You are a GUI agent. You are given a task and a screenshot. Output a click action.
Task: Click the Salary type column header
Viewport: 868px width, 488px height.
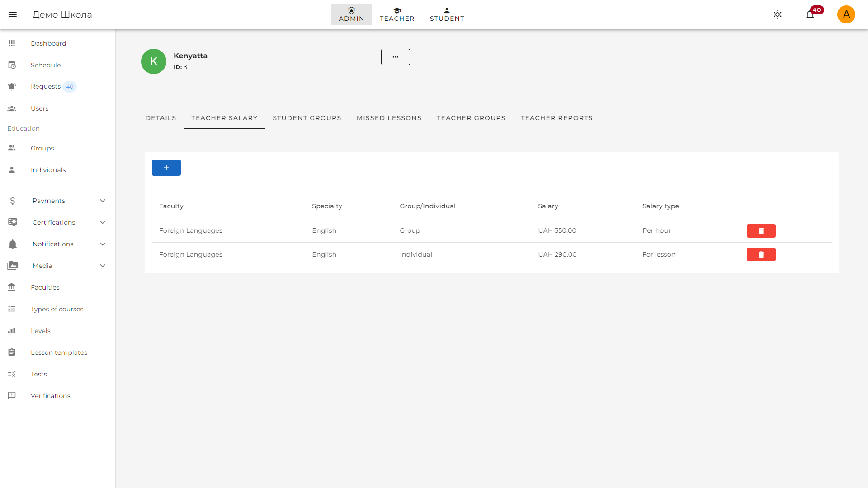click(660, 206)
